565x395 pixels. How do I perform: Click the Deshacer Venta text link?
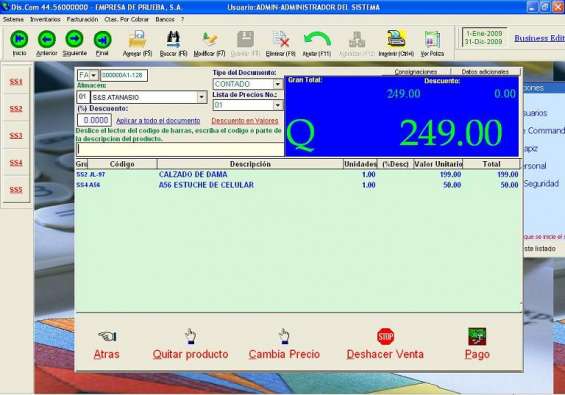point(385,354)
